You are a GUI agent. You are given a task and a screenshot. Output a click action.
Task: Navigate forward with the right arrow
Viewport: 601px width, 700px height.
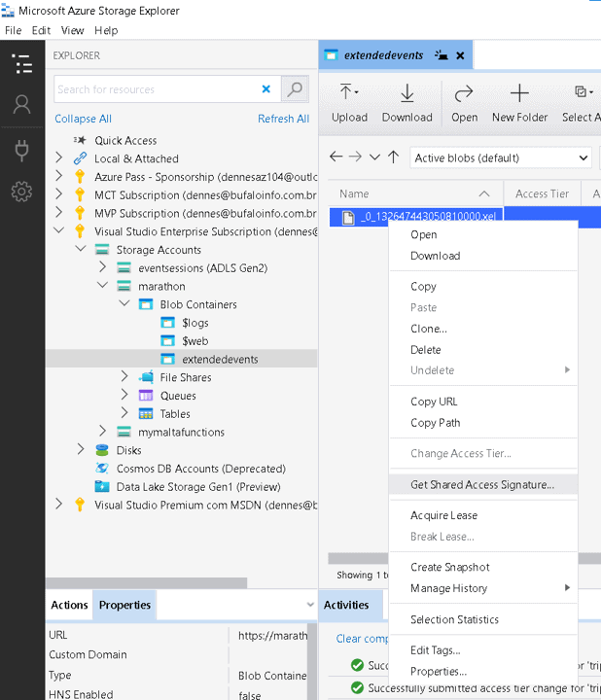(x=355, y=157)
